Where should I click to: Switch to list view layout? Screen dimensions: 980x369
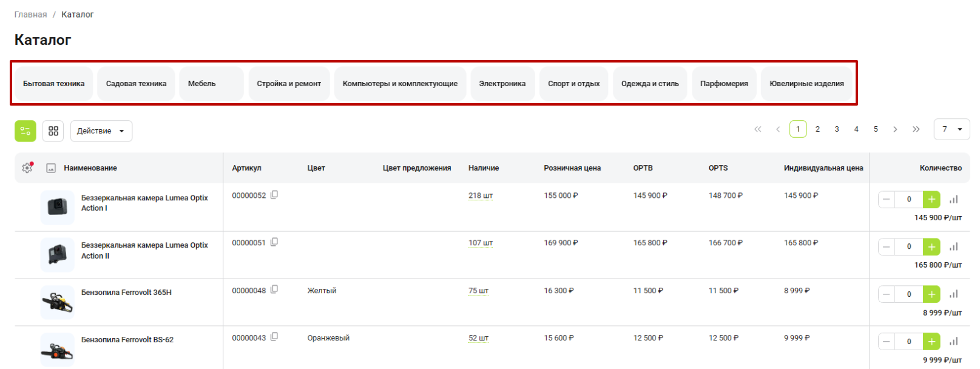(25, 131)
